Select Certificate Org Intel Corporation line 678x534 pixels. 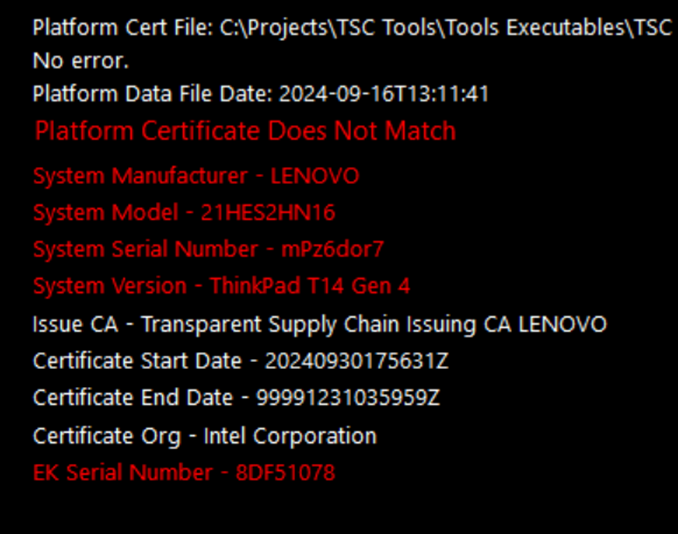pos(205,436)
